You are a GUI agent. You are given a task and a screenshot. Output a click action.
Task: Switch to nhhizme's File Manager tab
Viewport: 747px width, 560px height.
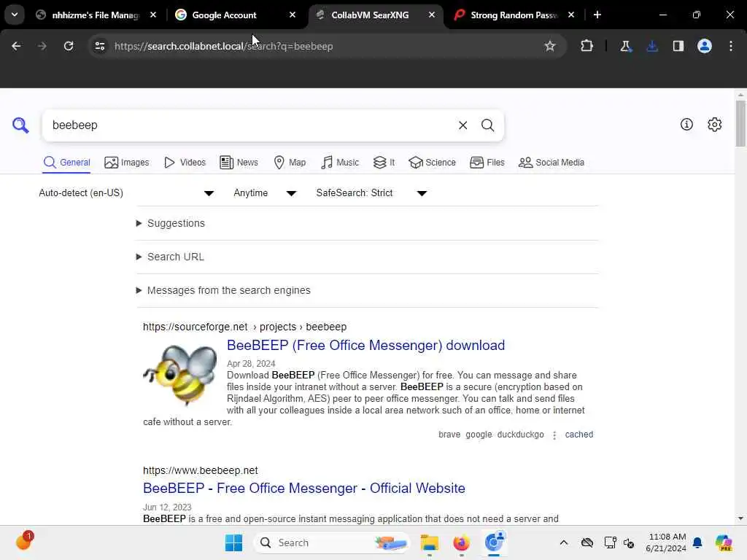[95, 15]
